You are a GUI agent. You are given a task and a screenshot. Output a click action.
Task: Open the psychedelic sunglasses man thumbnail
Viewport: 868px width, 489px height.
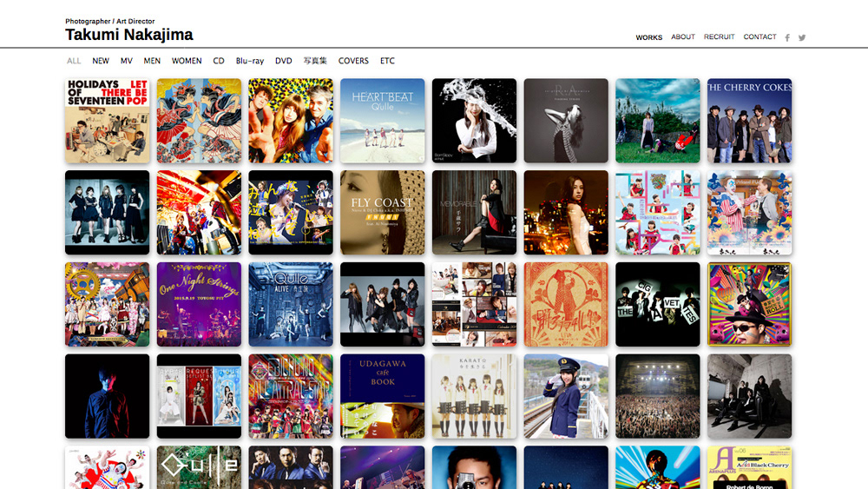(750, 305)
